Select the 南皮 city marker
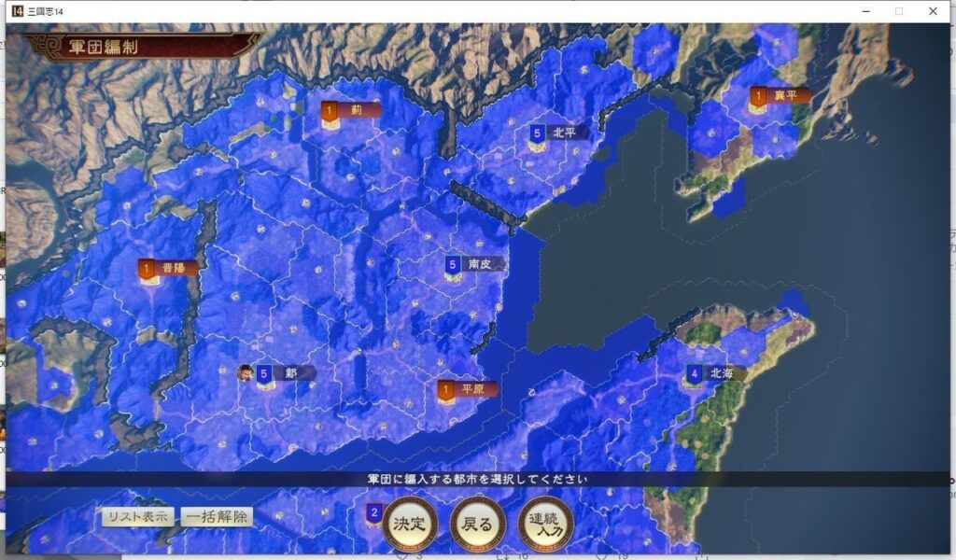956x560 pixels. click(x=474, y=264)
